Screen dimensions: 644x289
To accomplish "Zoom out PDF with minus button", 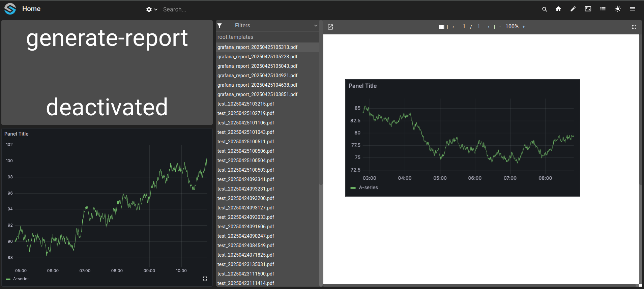I will [x=500, y=27].
